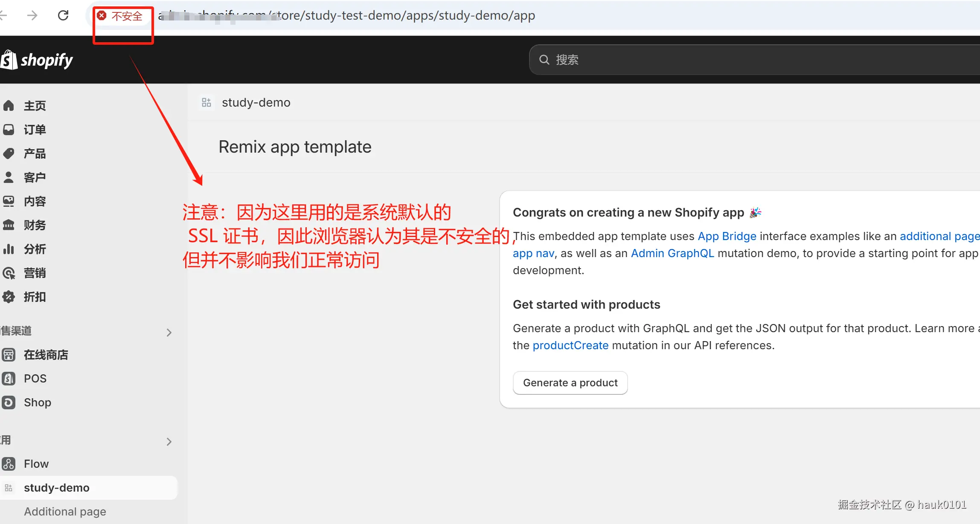Open Analytics (分析) bar chart icon

(9, 249)
